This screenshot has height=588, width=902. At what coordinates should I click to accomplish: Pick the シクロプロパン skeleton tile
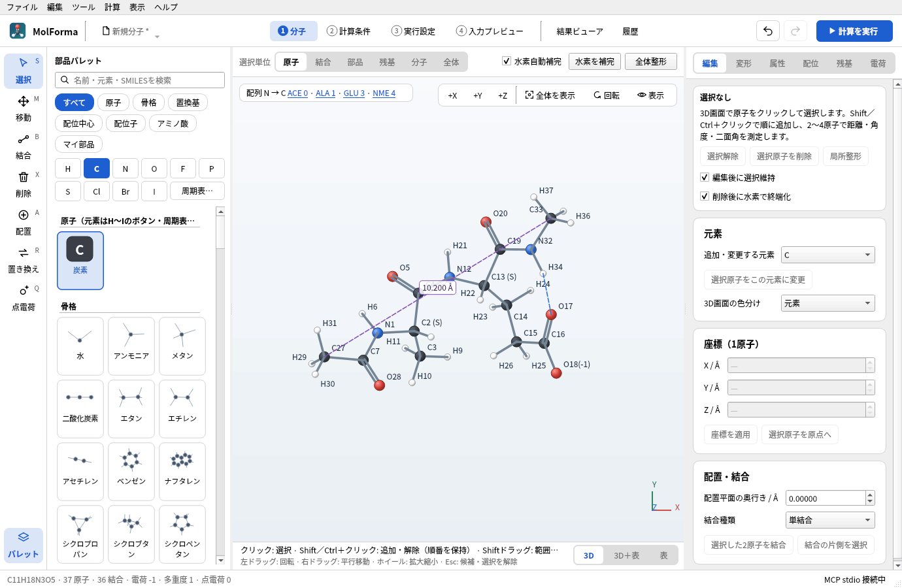click(80, 534)
